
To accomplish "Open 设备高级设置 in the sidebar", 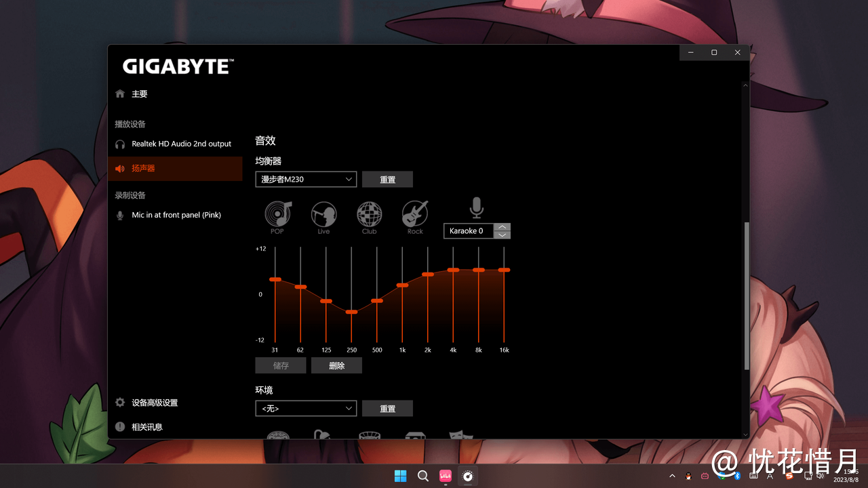I will tap(155, 403).
